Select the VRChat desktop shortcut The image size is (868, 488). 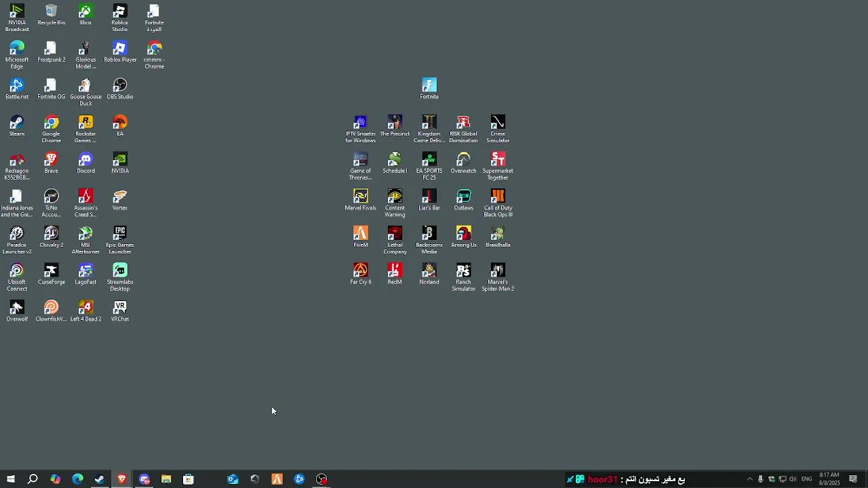(x=120, y=312)
